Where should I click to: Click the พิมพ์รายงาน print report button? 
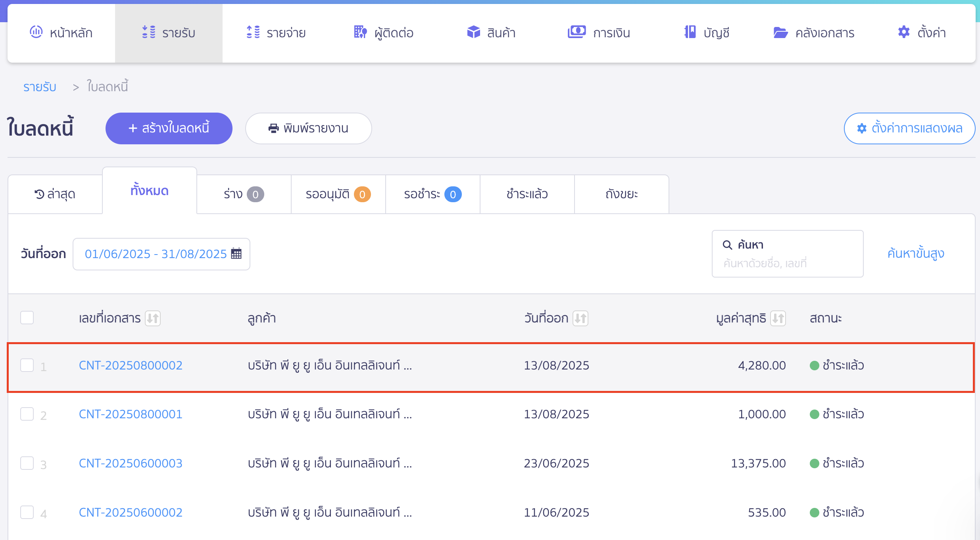click(x=309, y=128)
